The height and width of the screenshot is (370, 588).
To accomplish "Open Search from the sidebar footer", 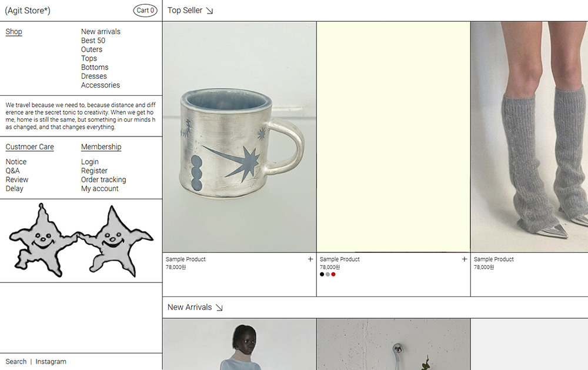I will (x=16, y=362).
